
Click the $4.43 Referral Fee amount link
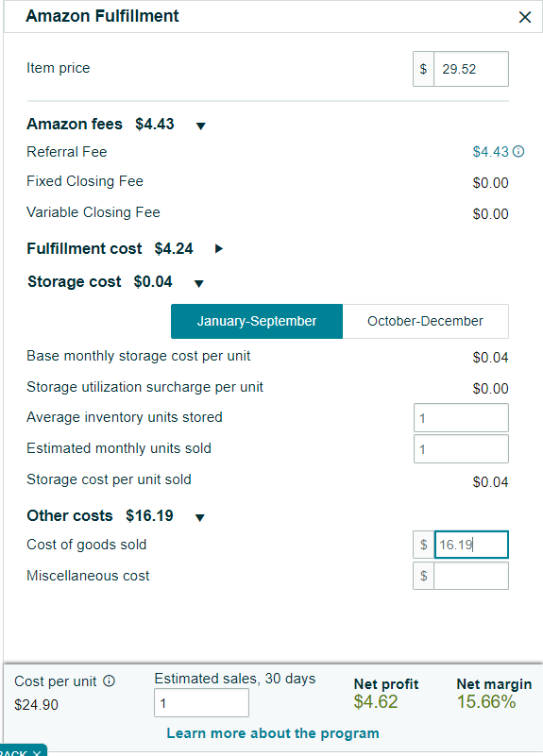pyautogui.click(x=490, y=152)
